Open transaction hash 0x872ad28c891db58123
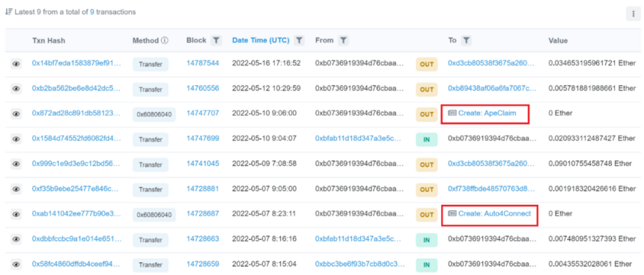This screenshot has width=644, height=275. (x=77, y=113)
